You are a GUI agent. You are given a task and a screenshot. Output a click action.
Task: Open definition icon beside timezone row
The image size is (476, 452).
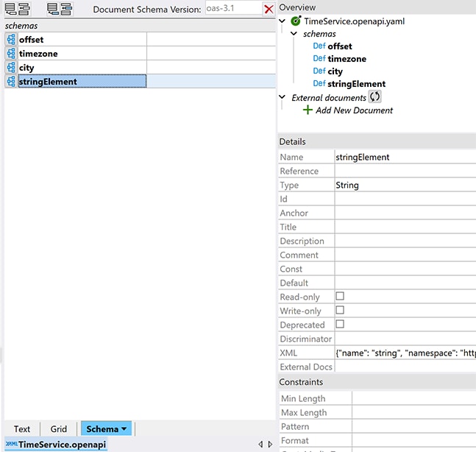(11, 54)
